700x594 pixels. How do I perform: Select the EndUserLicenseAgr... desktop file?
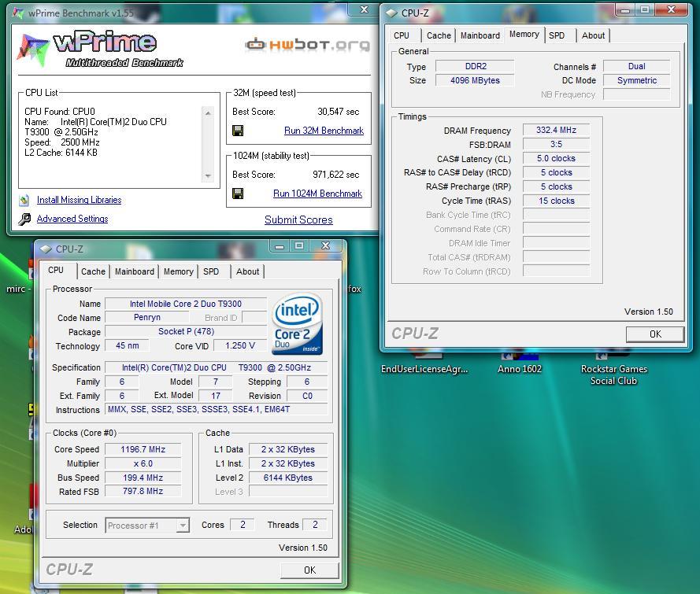pyautogui.click(x=424, y=369)
